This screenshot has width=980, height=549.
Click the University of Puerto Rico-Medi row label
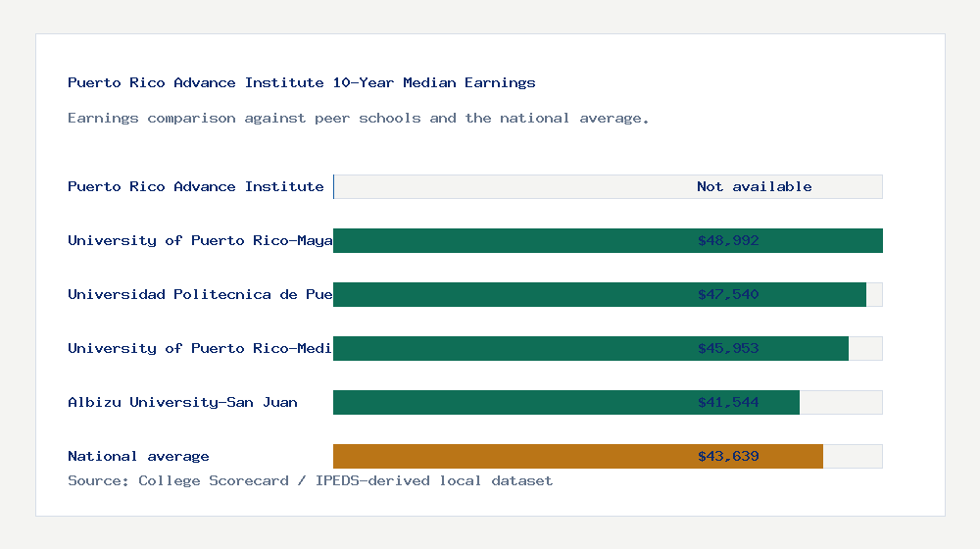(200, 348)
